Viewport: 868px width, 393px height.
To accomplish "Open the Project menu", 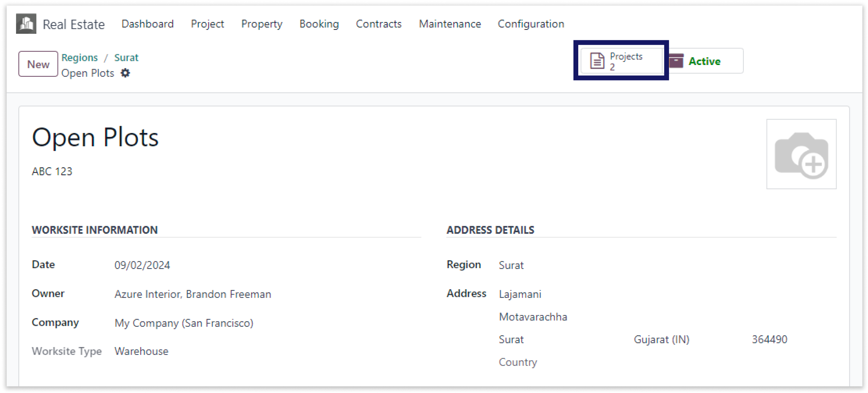I will pos(207,24).
